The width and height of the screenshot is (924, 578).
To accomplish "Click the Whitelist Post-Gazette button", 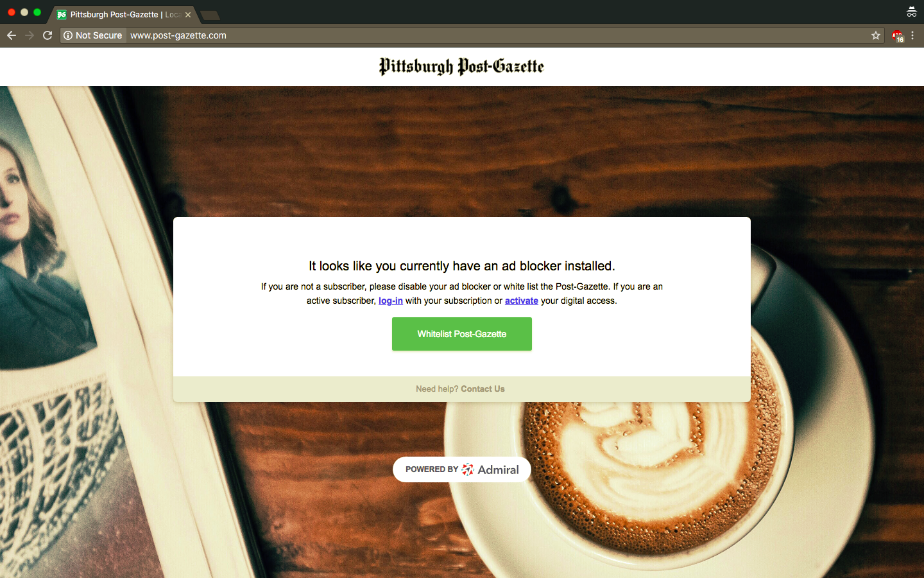I will coord(462,334).
